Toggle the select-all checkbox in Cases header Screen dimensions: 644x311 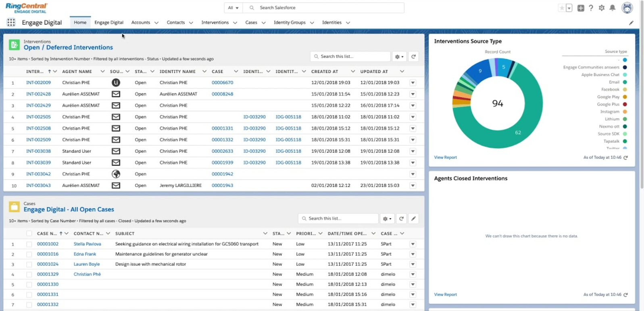tap(29, 234)
